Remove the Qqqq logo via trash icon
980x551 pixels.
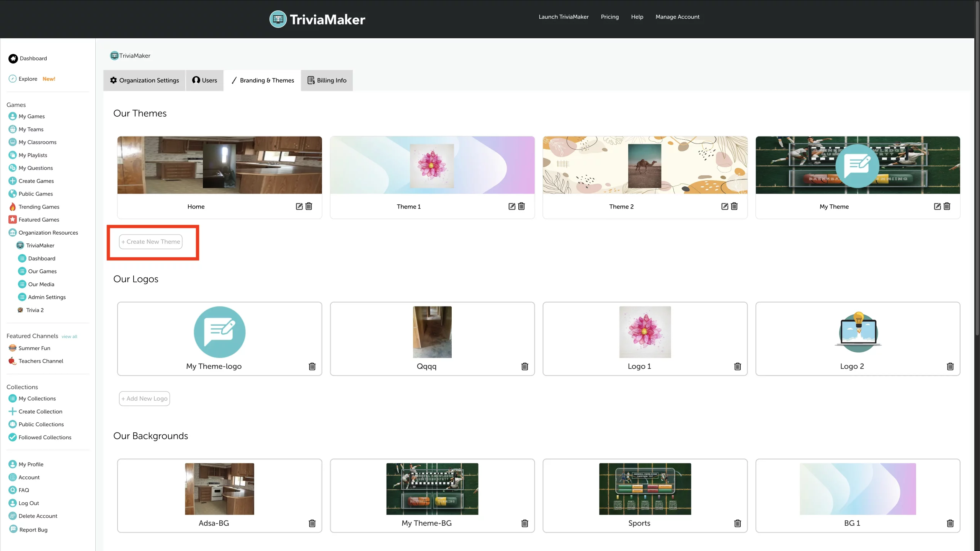[x=525, y=366]
